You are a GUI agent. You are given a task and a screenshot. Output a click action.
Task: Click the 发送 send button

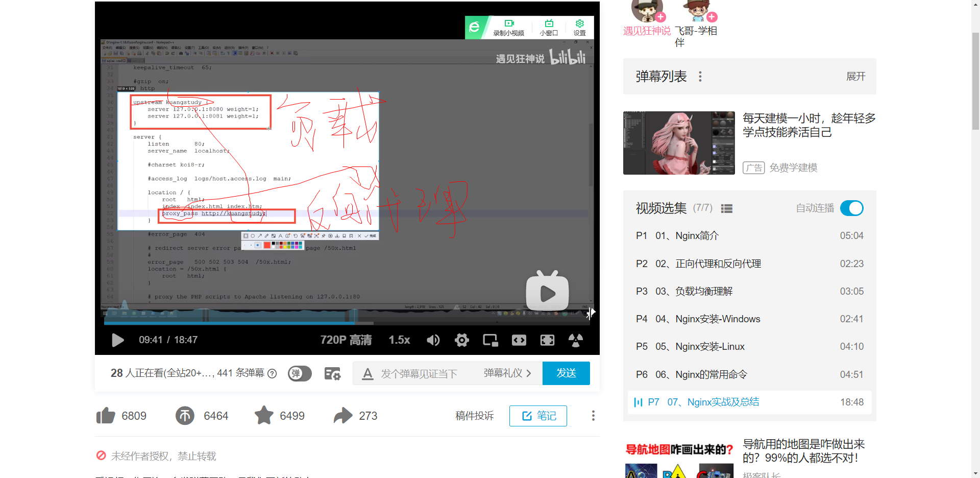click(566, 373)
